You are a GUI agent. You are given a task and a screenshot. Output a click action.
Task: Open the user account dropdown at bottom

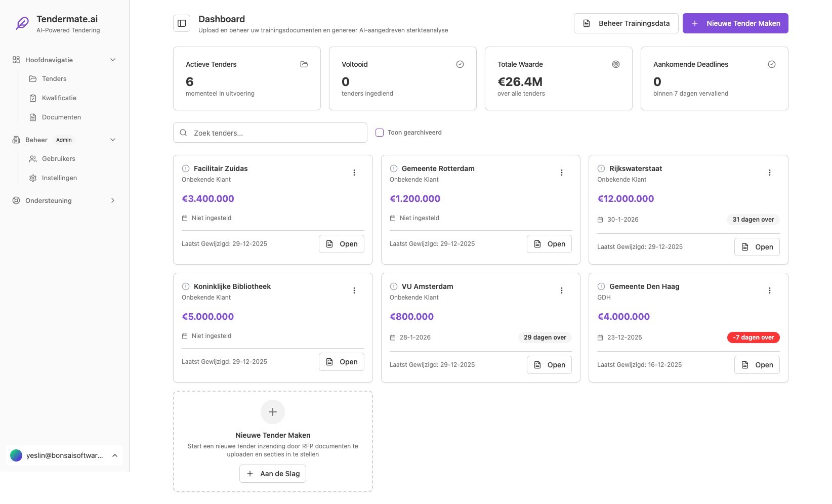pyautogui.click(x=65, y=455)
